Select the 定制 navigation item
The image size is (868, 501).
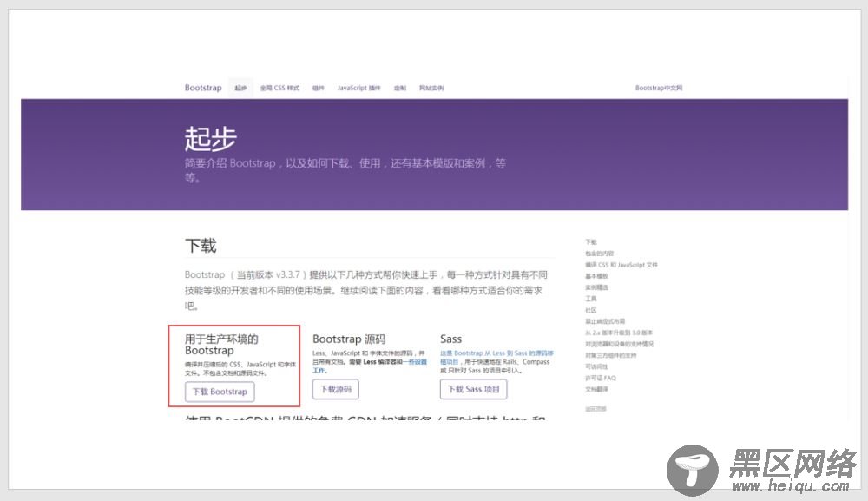point(400,88)
